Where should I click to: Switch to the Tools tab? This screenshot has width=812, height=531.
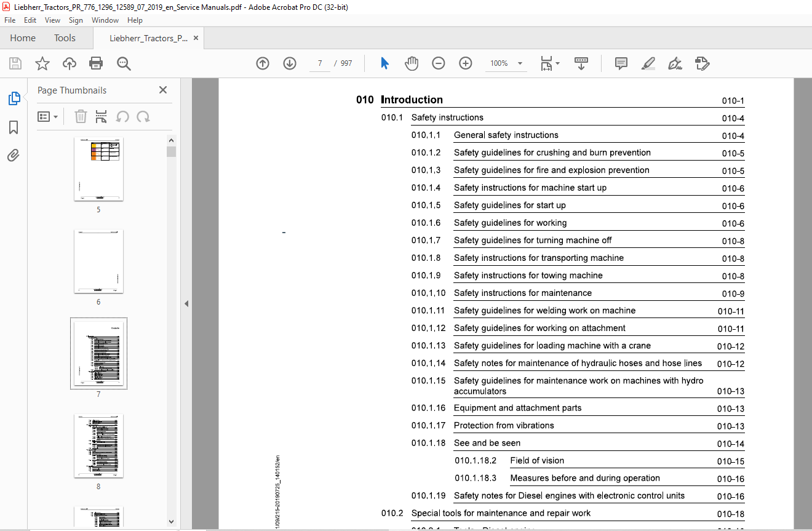pos(65,38)
